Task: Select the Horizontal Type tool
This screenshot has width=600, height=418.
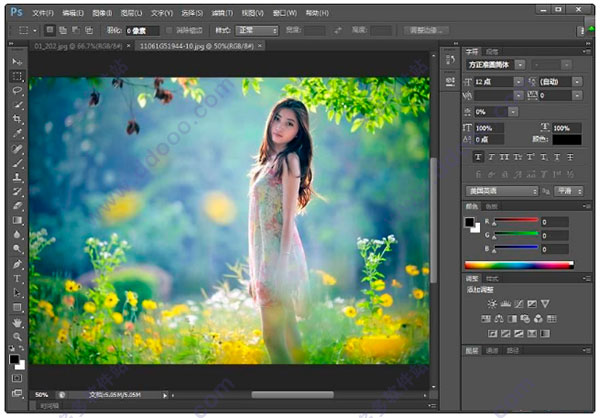Action: (17, 278)
